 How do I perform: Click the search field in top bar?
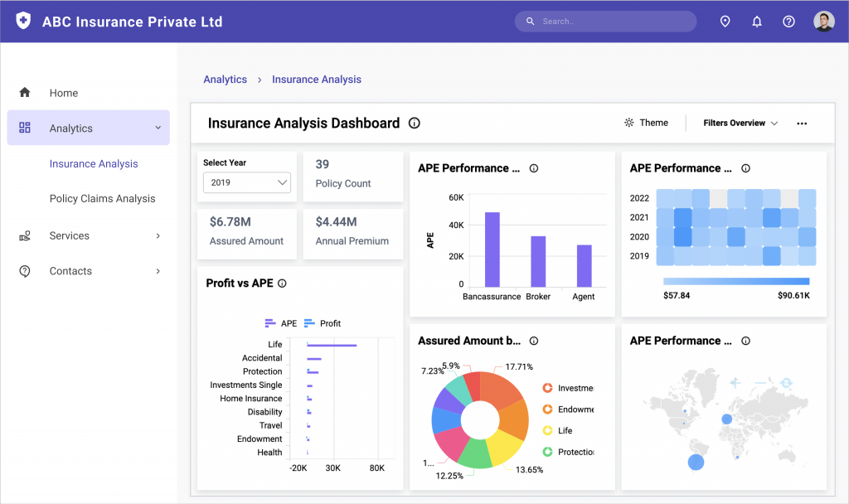[x=605, y=21]
